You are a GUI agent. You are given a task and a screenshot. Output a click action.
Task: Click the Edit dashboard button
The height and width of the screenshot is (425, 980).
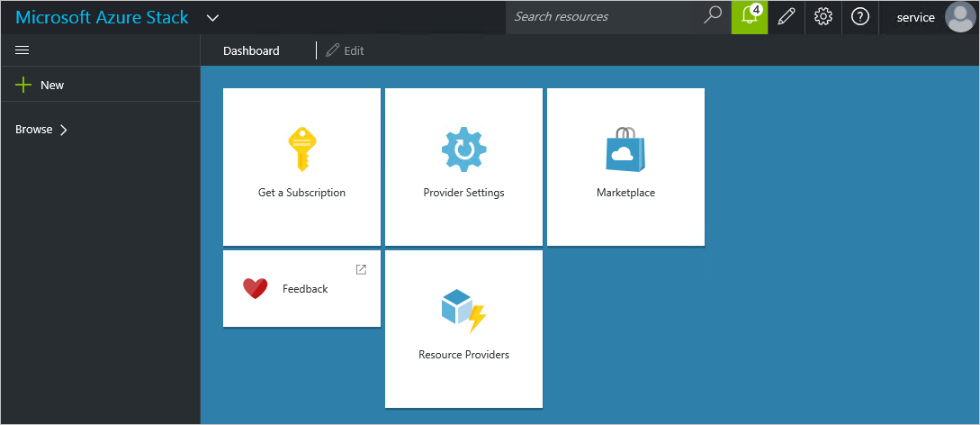click(345, 50)
